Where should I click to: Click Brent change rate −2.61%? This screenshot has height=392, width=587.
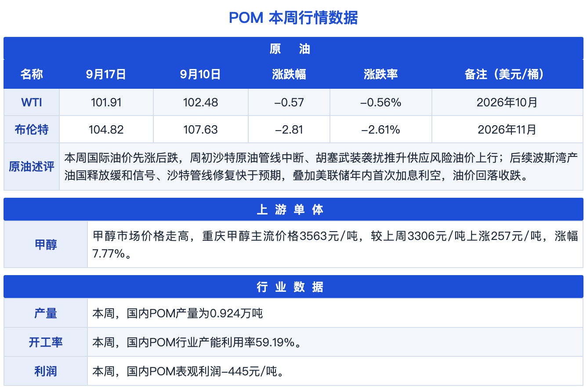[380, 130]
